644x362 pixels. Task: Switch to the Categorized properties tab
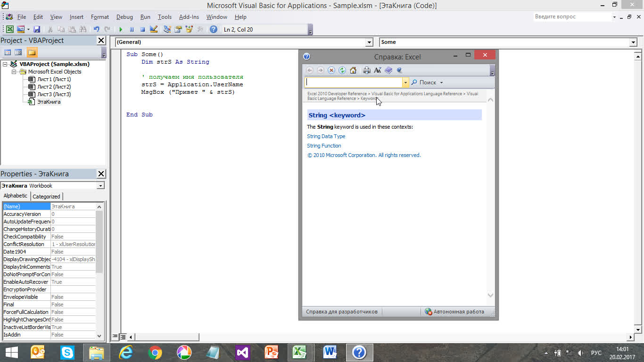[46, 197]
